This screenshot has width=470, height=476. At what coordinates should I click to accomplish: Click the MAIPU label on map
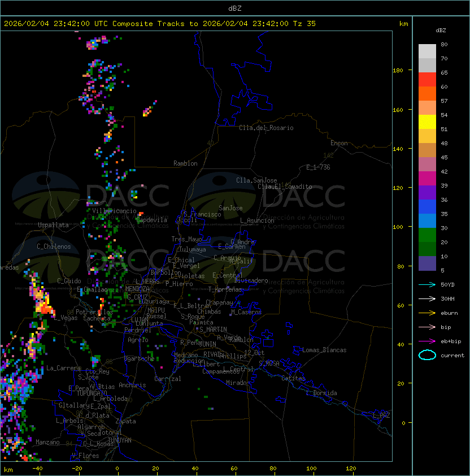point(156,310)
